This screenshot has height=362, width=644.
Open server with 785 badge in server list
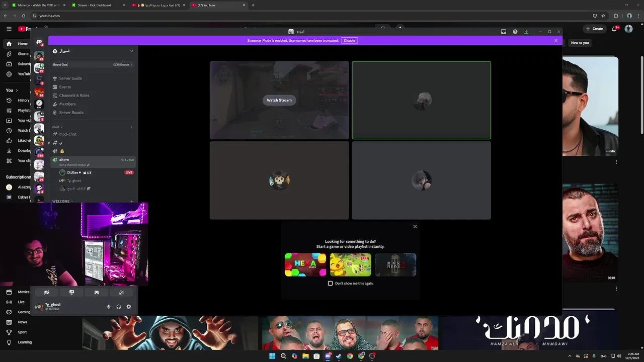(39, 152)
